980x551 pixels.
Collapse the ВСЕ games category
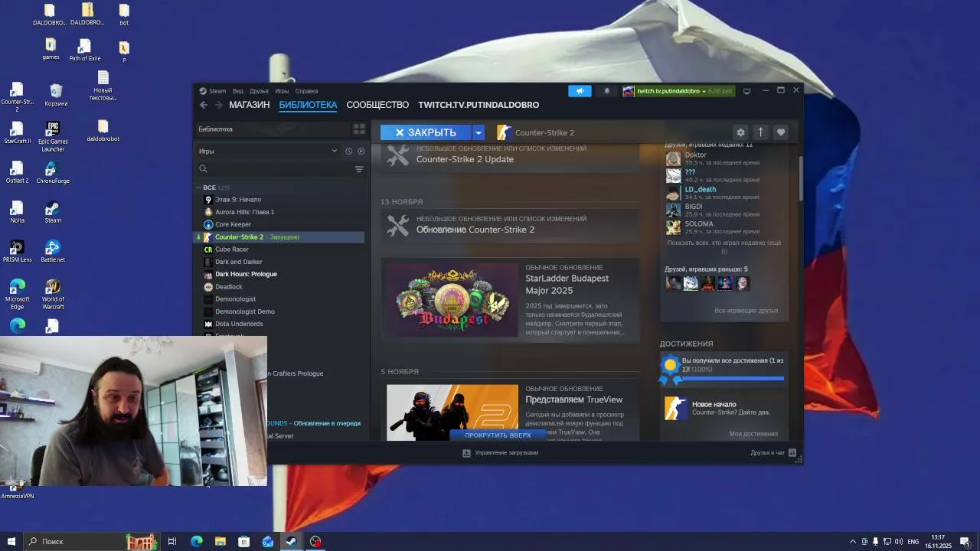click(200, 187)
